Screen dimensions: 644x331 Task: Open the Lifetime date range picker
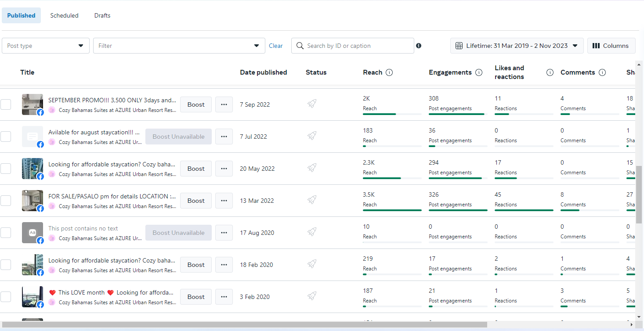pos(517,46)
